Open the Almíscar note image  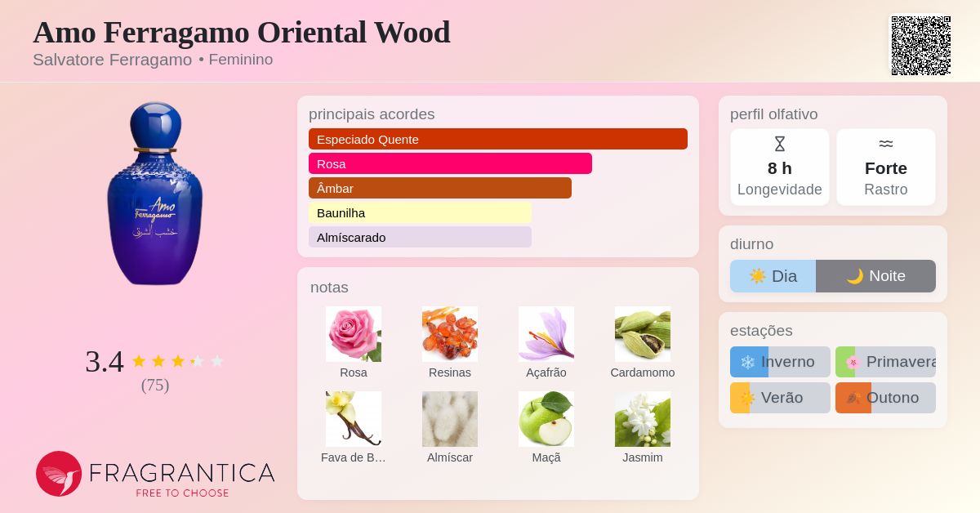pos(450,419)
